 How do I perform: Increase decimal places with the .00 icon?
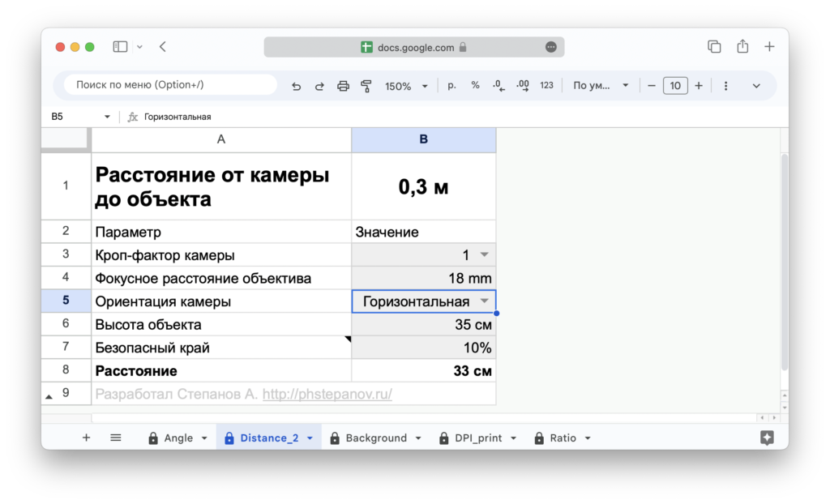coord(521,85)
